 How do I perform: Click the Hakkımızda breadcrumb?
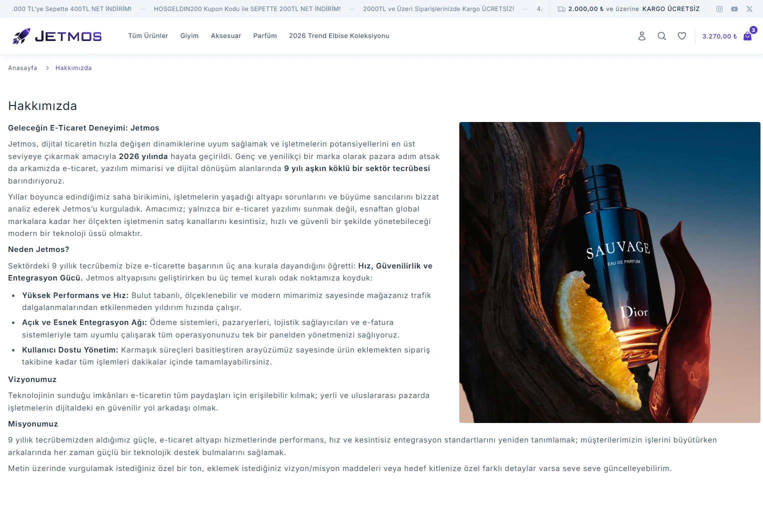pyautogui.click(x=74, y=68)
